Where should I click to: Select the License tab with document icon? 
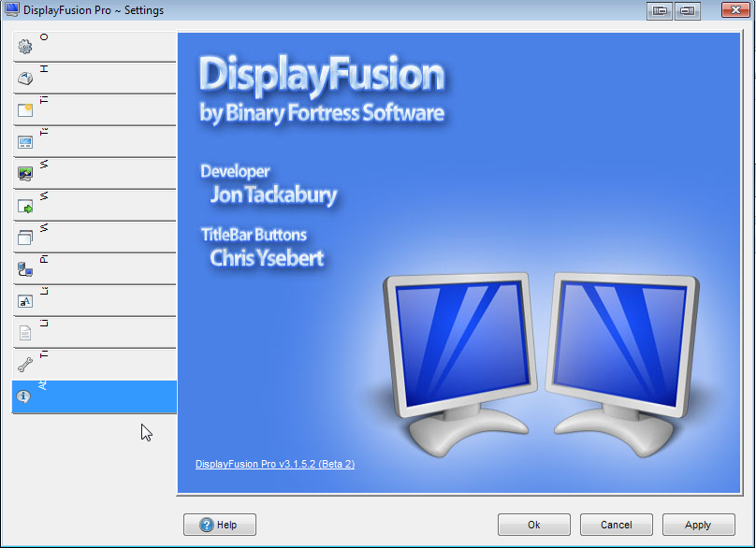pyautogui.click(x=94, y=333)
